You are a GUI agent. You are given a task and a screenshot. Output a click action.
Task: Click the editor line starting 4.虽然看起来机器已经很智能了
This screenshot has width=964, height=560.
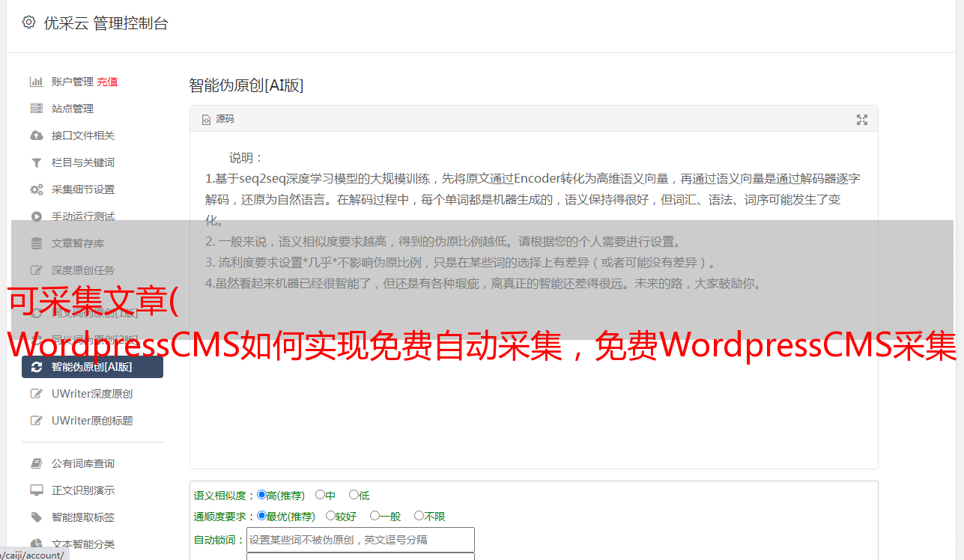pos(483,284)
